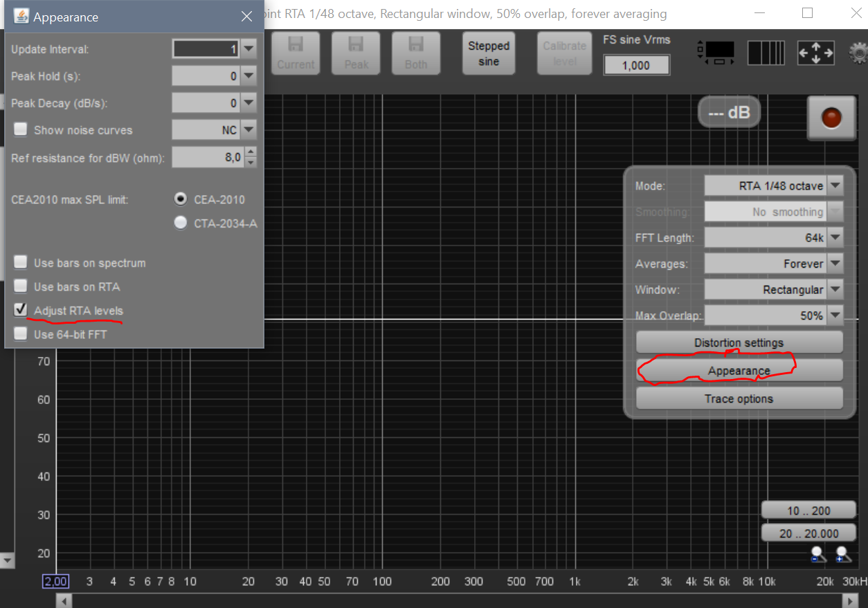Viewport: 868px width, 608px height.
Task: Click the 20k frequency axis label
Action: 825,582
